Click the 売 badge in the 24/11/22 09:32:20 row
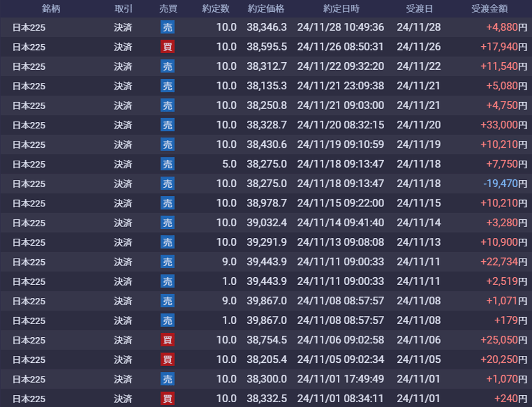 pos(168,67)
